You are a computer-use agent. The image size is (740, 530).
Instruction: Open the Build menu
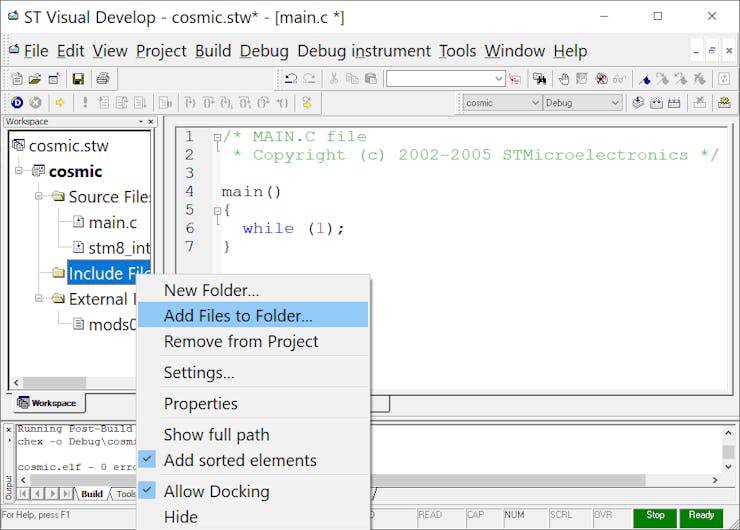tap(213, 51)
